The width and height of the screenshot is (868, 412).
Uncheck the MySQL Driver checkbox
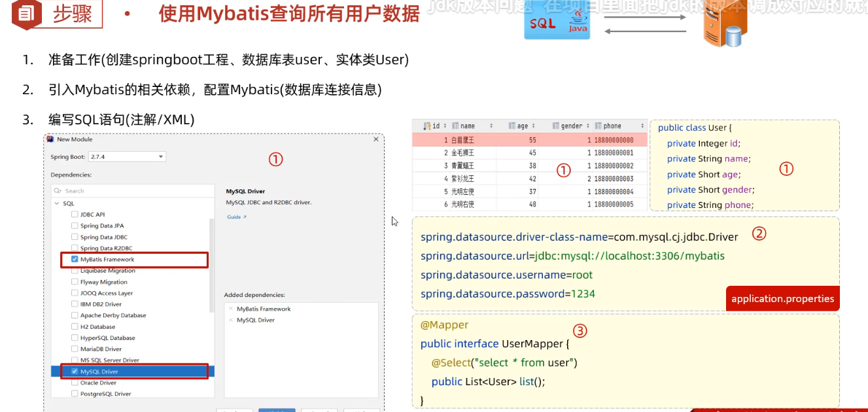tap(75, 371)
